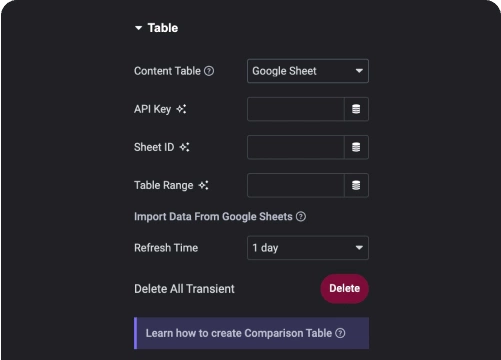This screenshot has height=360, width=501.
Task: Open the Content Table Google Sheet dropdown
Action: tap(308, 71)
